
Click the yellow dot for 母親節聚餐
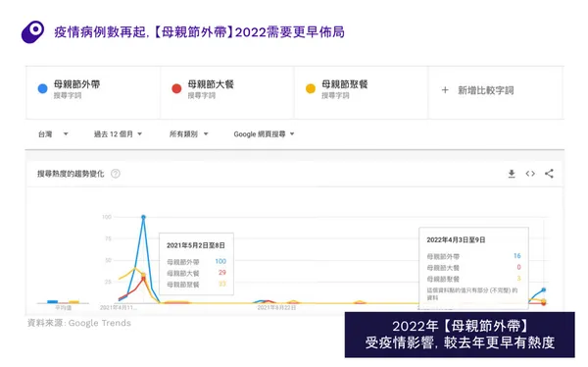tap(311, 88)
